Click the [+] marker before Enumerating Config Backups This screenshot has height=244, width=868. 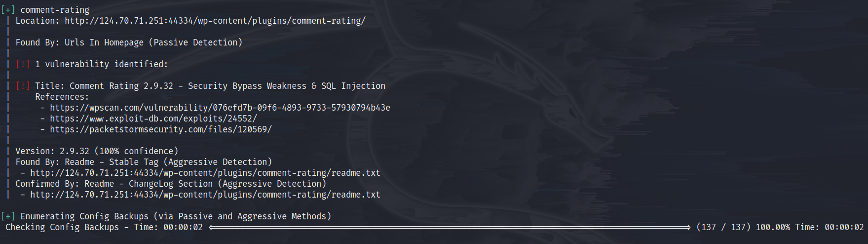[x=8, y=216]
